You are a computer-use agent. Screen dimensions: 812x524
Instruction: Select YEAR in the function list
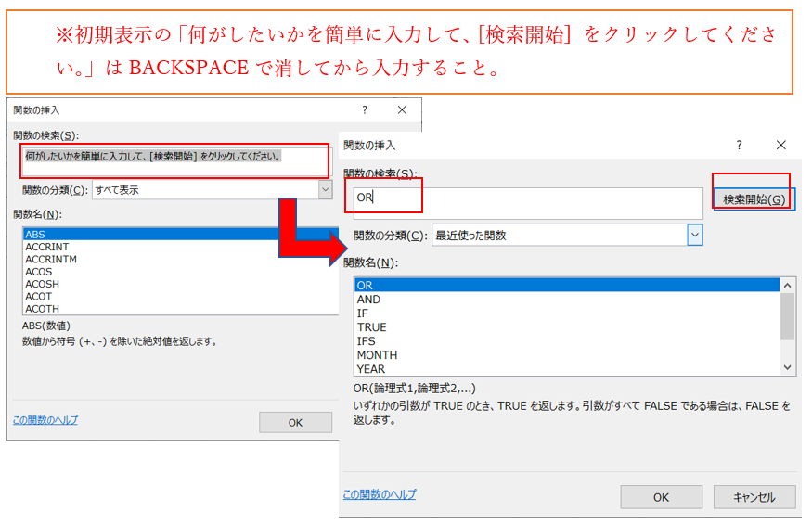(x=370, y=369)
